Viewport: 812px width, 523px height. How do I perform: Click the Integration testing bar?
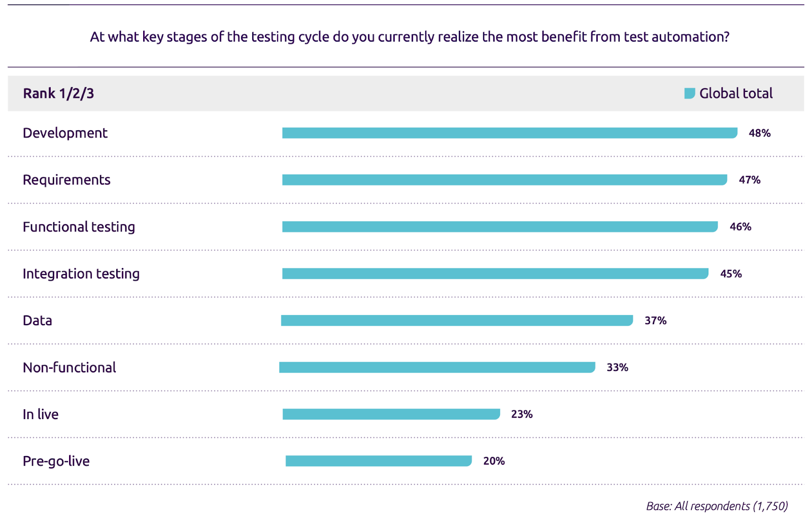[x=495, y=273]
